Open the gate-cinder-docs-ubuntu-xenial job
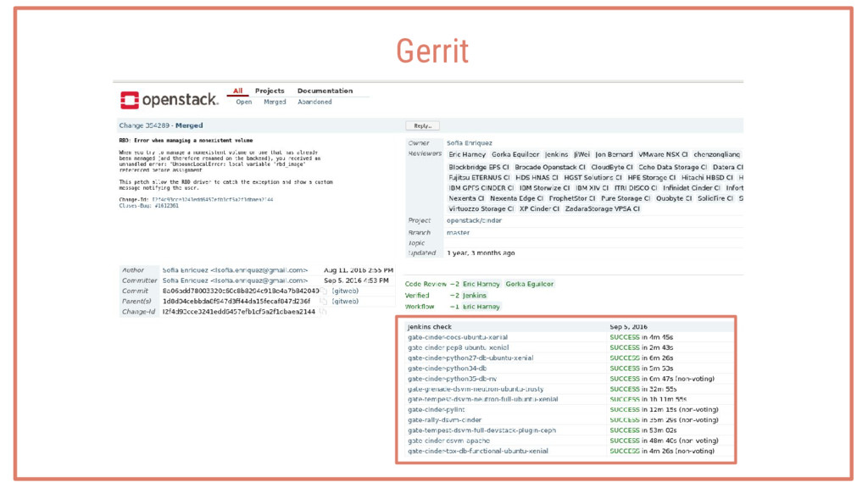This screenshot has height=488, width=868. pos(458,337)
